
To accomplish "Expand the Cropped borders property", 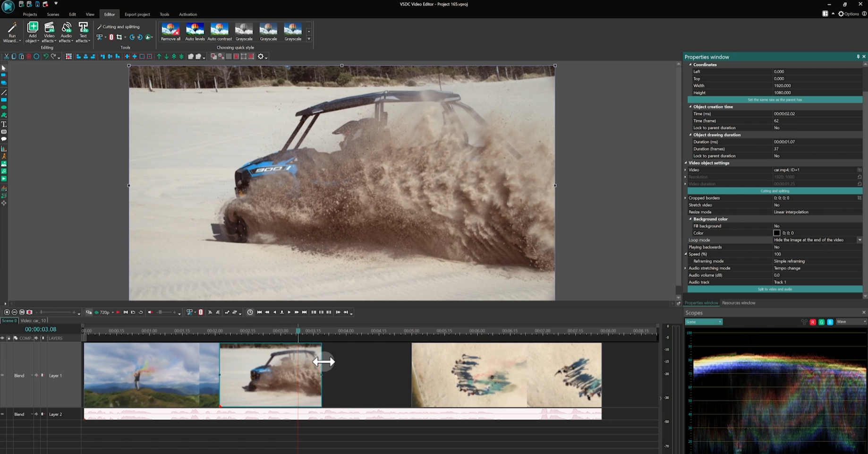I will coord(686,198).
